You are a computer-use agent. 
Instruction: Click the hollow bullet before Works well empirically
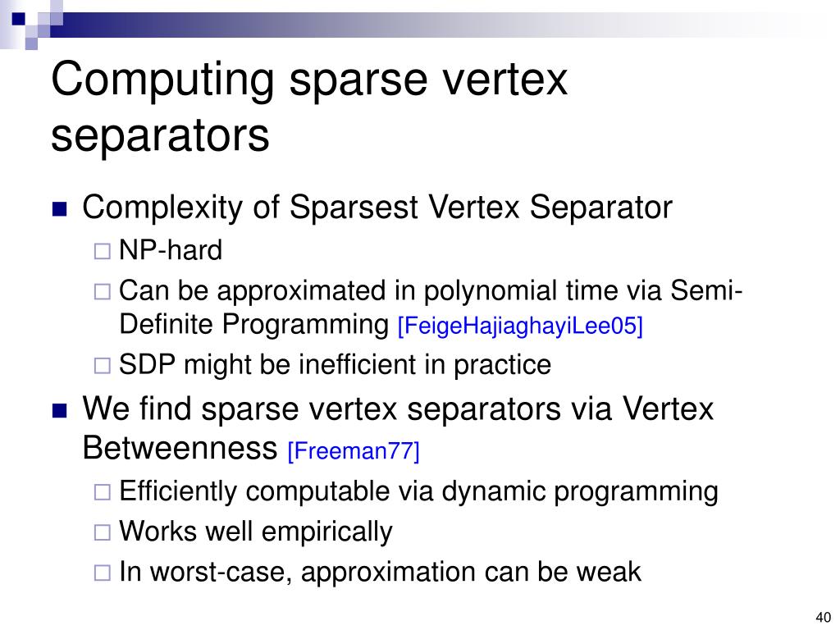(x=102, y=532)
